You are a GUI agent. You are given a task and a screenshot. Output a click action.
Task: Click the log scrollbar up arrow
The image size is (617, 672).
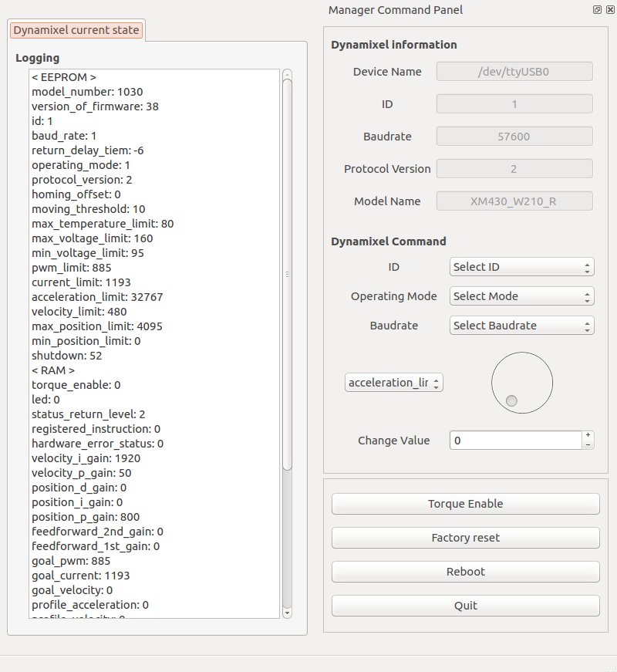287,75
